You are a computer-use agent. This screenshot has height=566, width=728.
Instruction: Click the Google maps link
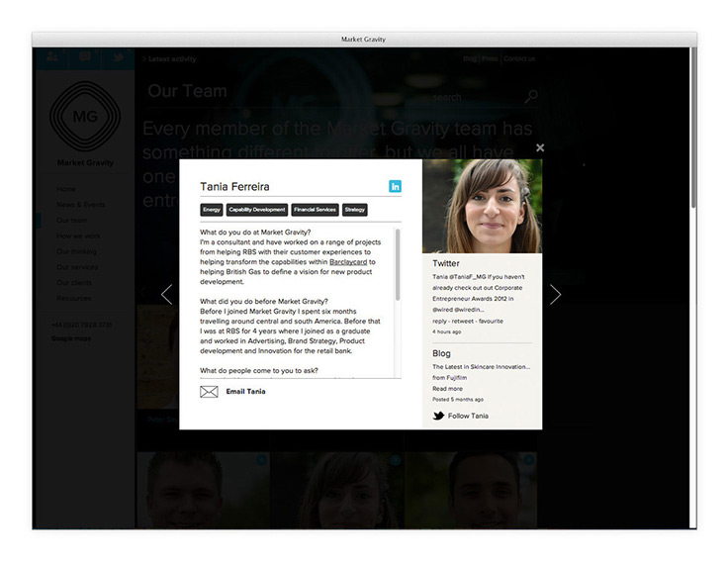coord(71,338)
